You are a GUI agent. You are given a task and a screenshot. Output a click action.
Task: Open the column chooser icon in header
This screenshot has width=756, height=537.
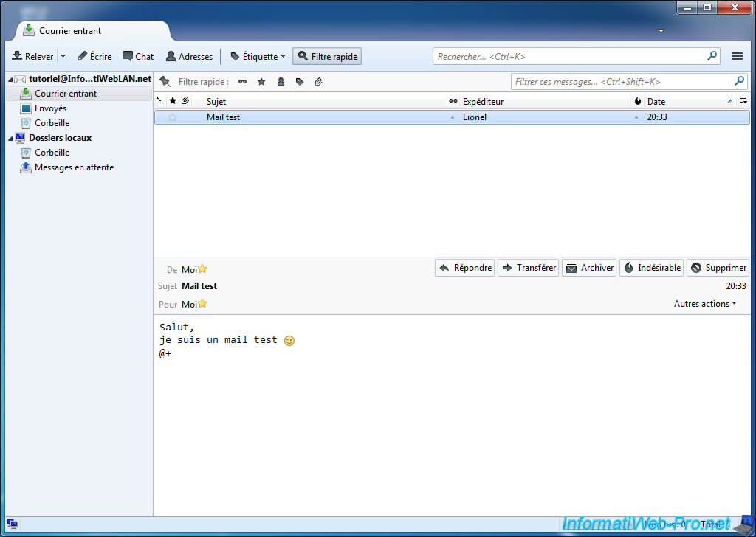[743, 100]
